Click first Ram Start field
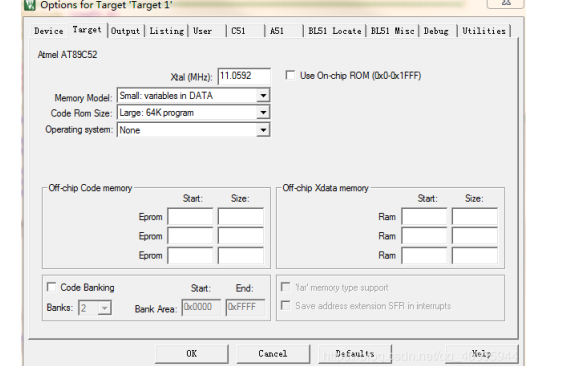This screenshot has width=587, height=366. point(424,217)
